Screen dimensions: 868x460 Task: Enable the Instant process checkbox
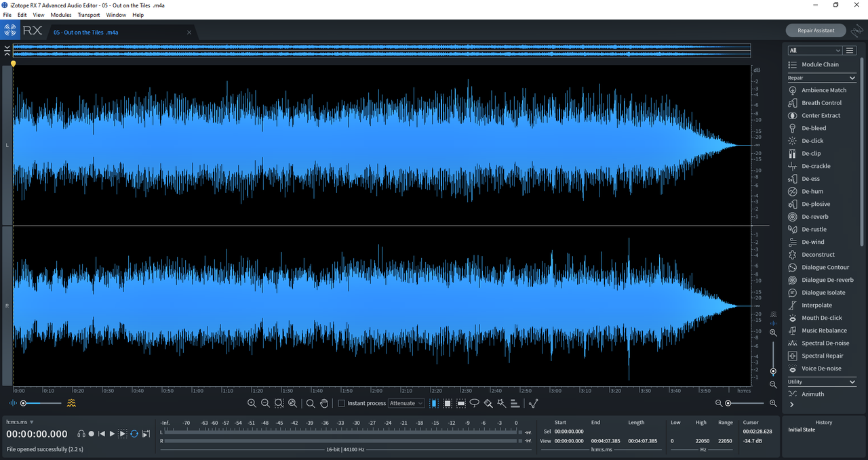tap(342, 403)
